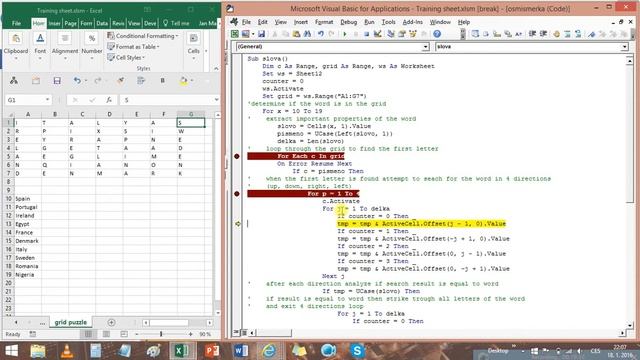This screenshot has height=360, width=640.
Task: Open the Insert menu in VBA editor
Action: tap(301, 22)
